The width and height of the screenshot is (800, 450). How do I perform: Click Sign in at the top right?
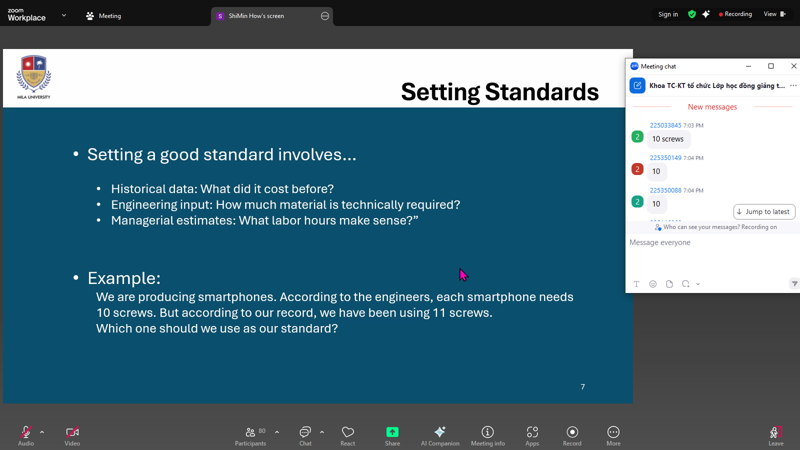point(668,14)
